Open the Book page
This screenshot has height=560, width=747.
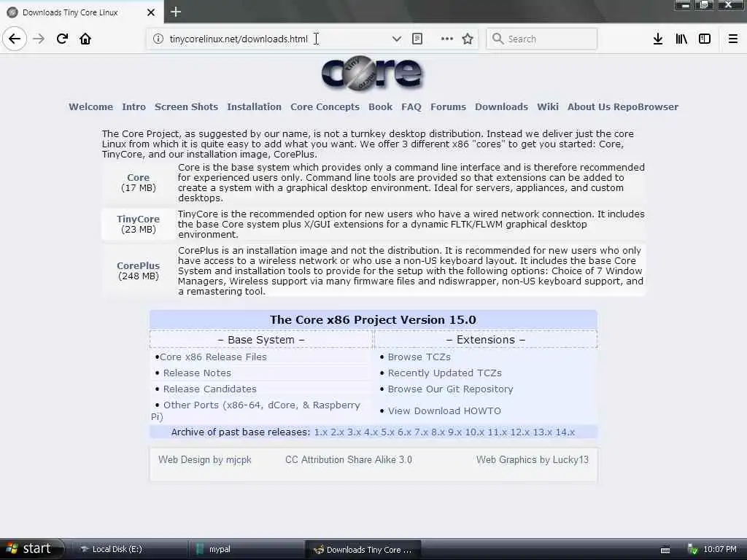pyautogui.click(x=381, y=106)
